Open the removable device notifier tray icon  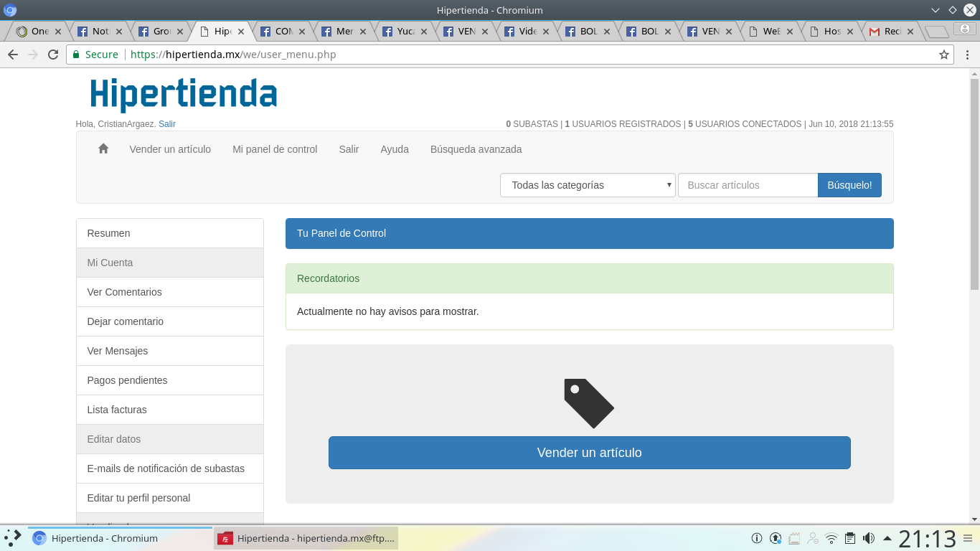point(794,538)
